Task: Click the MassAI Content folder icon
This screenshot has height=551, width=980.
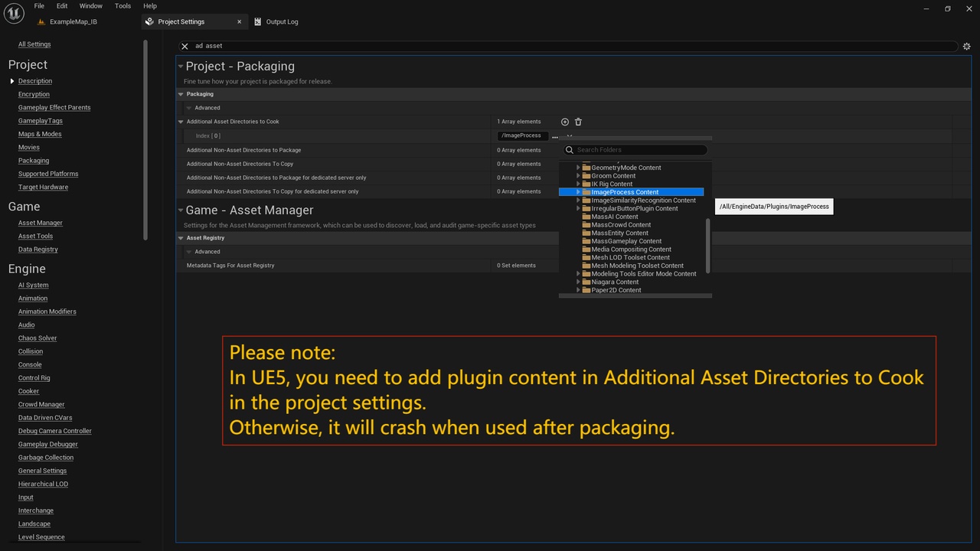Action: point(586,217)
